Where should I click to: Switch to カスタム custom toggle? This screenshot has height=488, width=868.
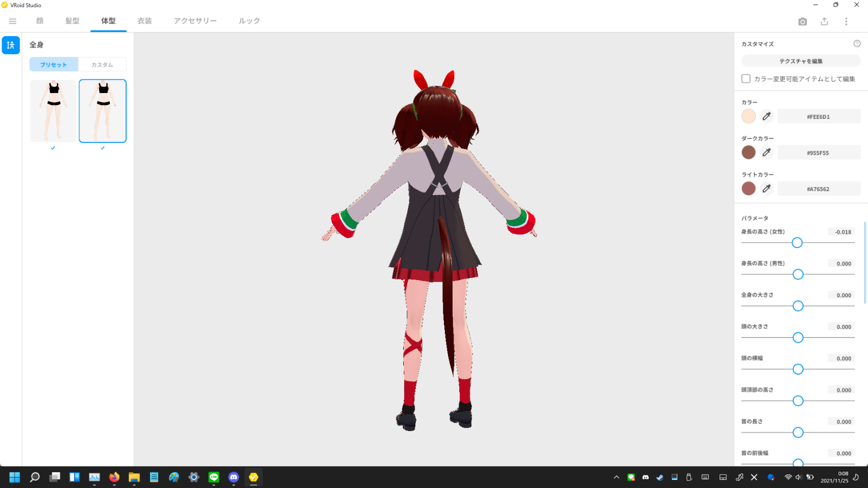pos(102,65)
